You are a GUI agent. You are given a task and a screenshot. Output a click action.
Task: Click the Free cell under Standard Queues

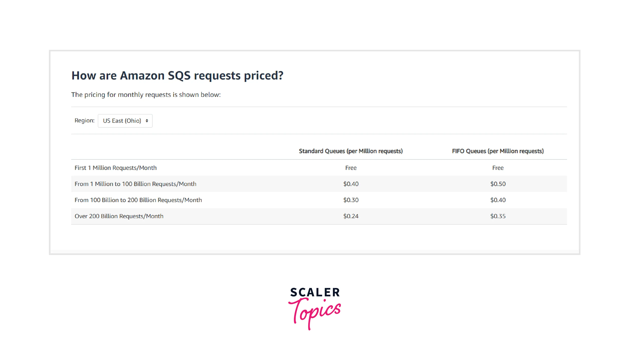pos(351,168)
